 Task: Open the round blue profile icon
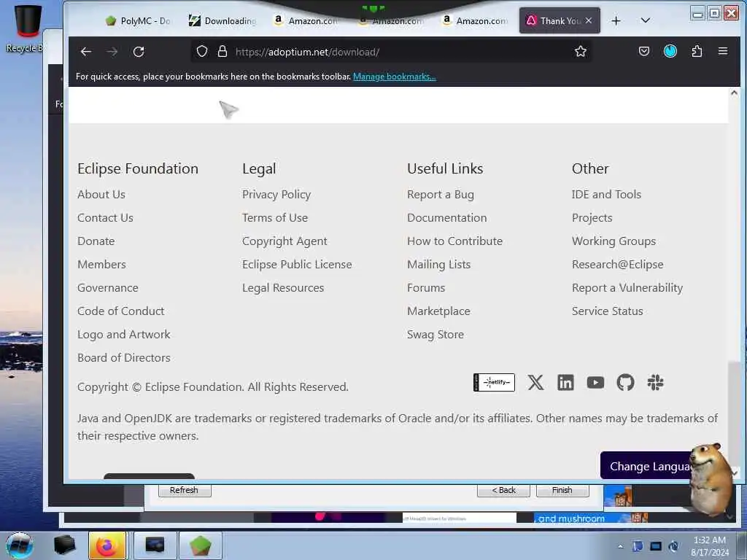pyautogui.click(x=670, y=51)
